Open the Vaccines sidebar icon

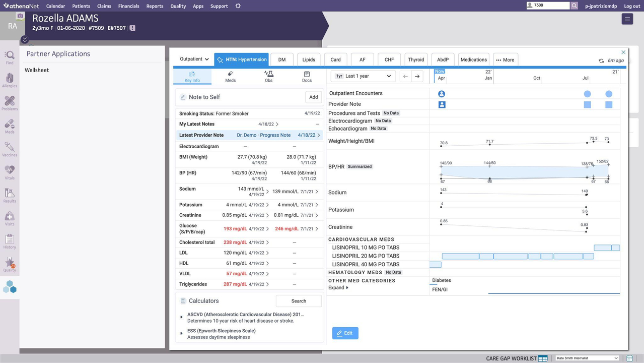[10, 149]
